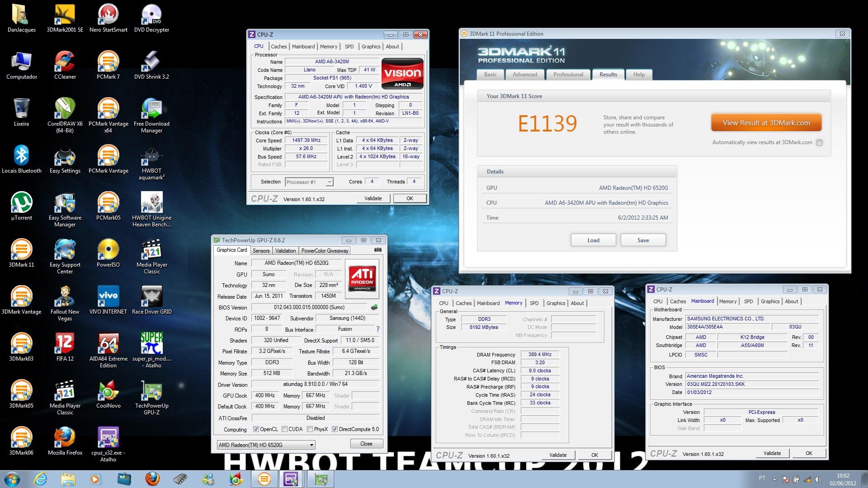Click Load button in 3DMark 11
This screenshot has width=868, height=488.
(x=593, y=240)
